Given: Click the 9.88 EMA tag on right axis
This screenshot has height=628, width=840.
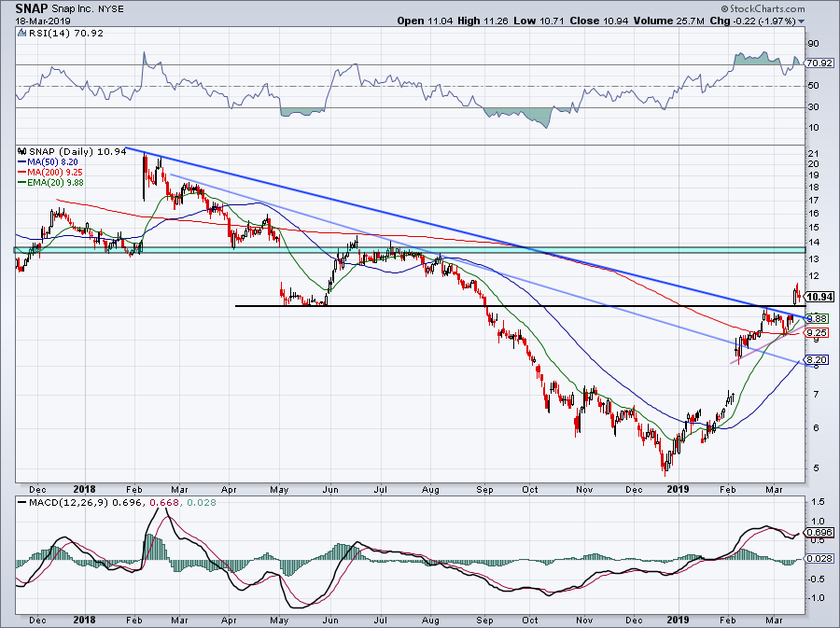Looking at the screenshot, I should 818,318.
